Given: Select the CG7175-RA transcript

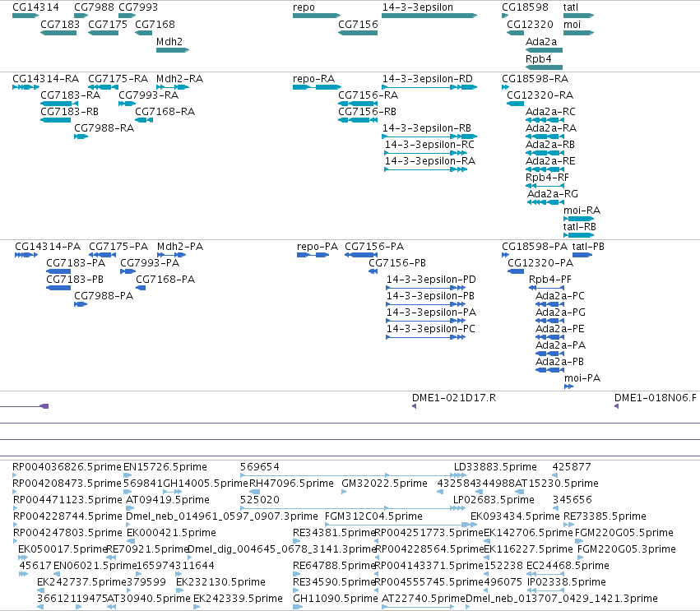Looking at the screenshot, I should coord(103,87).
